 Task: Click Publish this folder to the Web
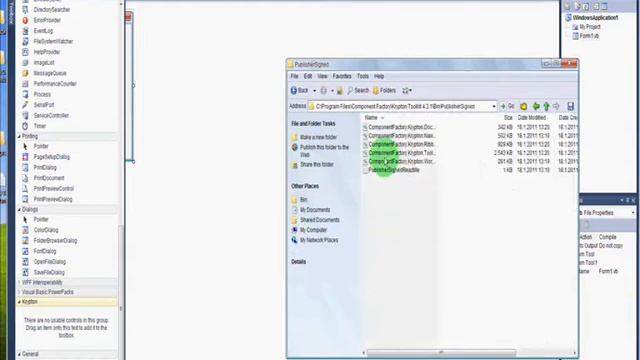pos(324,151)
